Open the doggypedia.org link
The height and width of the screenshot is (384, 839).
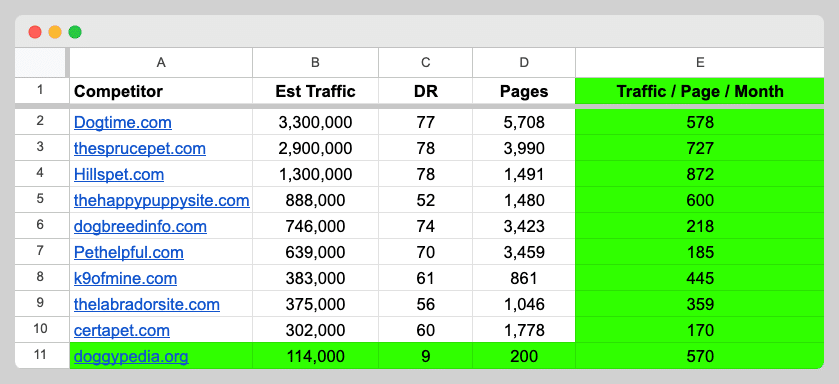pos(131,356)
